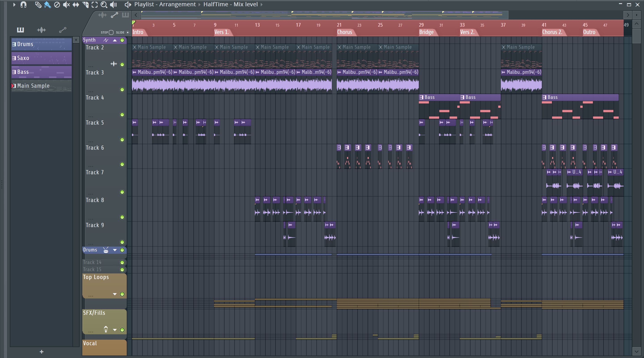Click the vertical scrollbar down arrow

click(x=636, y=351)
